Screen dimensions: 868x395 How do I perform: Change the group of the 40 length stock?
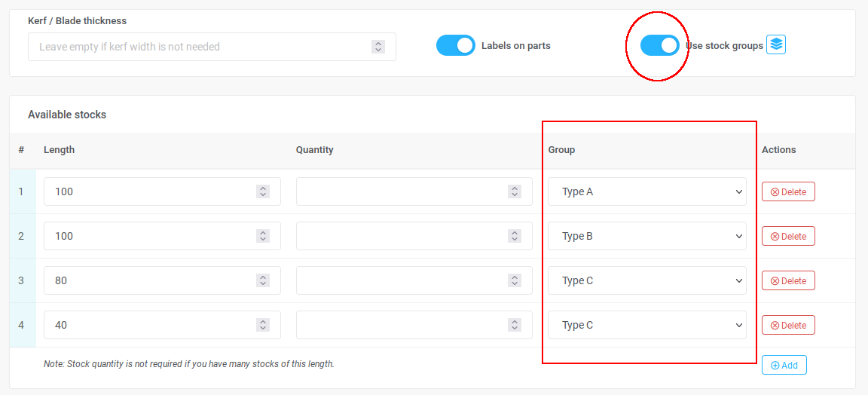coord(646,325)
